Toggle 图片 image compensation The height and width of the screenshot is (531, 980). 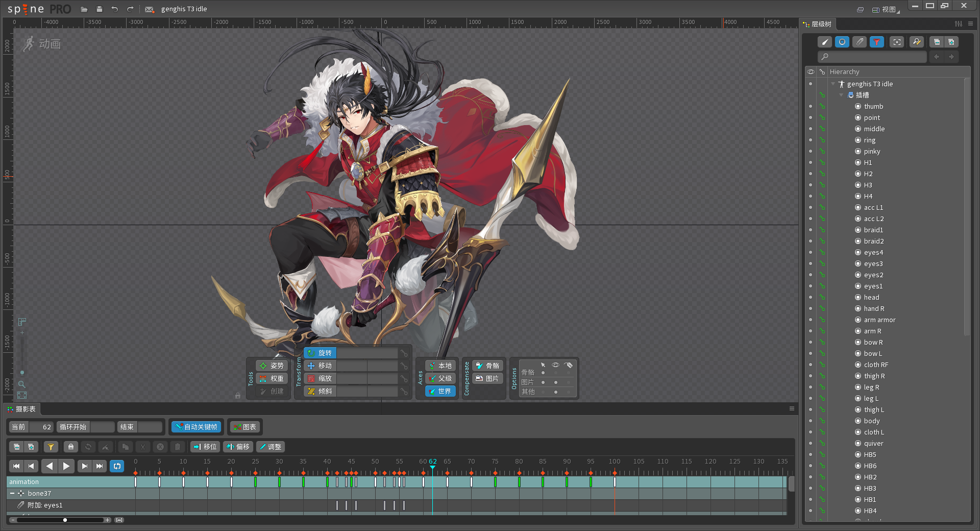pos(487,378)
